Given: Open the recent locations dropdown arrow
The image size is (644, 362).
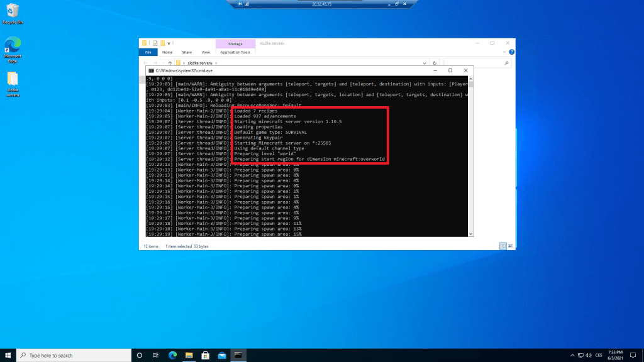Looking at the screenshot, I should [163, 63].
